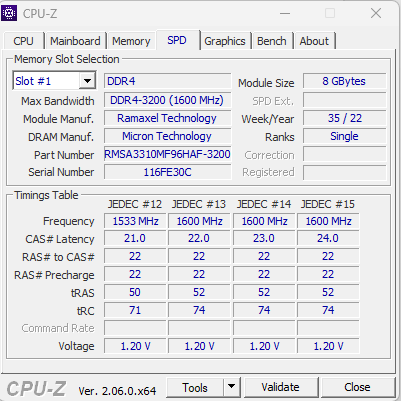The height and width of the screenshot is (401, 401).
Task: Open the Memory tab
Action: coord(131,41)
